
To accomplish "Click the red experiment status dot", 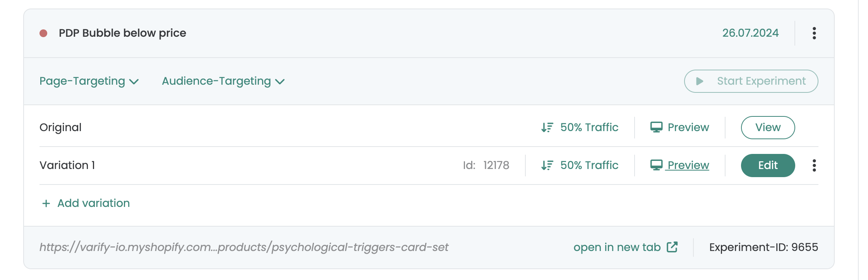I will [43, 33].
